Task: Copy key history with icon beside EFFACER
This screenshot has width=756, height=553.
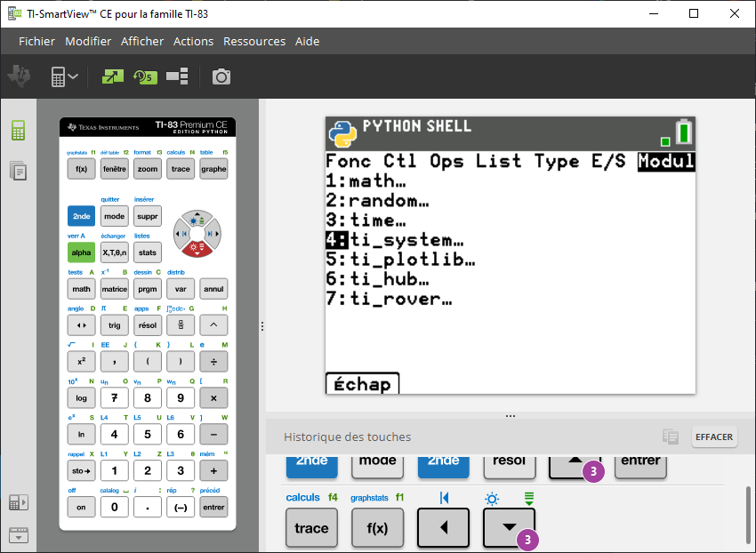Action: pos(671,437)
